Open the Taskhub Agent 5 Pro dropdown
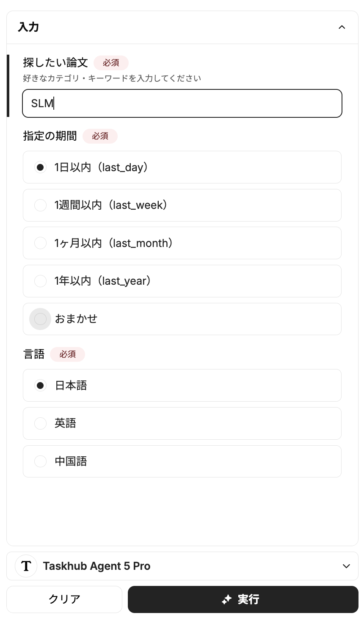This screenshot has width=364, height=627. pos(346,566)
